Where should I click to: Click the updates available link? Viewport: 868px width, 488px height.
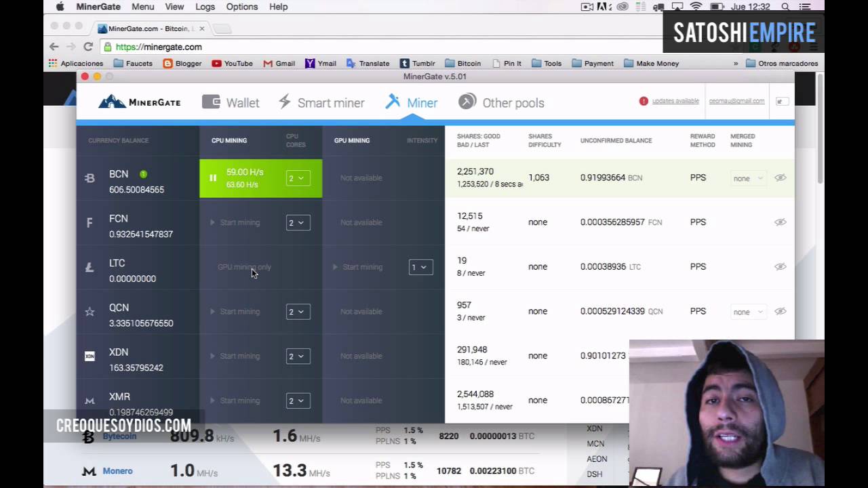675,101
